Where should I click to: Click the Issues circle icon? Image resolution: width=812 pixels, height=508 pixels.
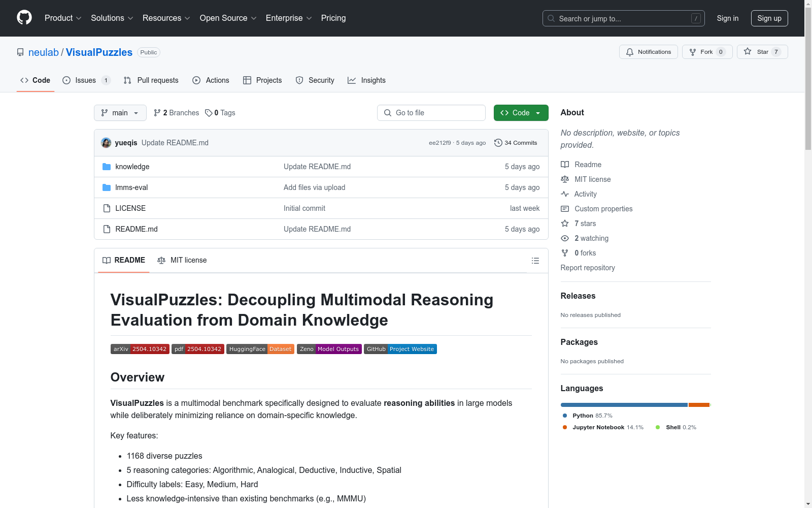pos(66,80)
